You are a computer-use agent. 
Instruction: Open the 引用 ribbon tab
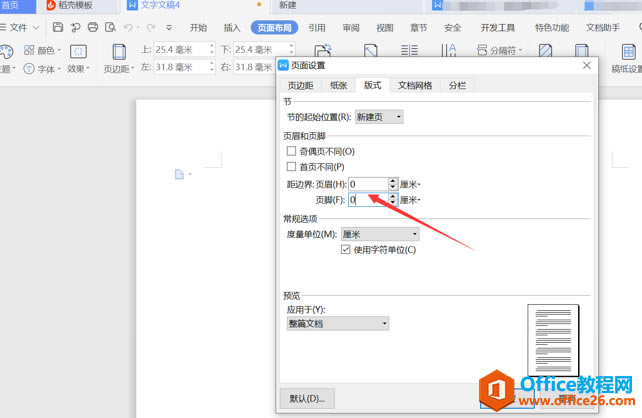[316, 28]
